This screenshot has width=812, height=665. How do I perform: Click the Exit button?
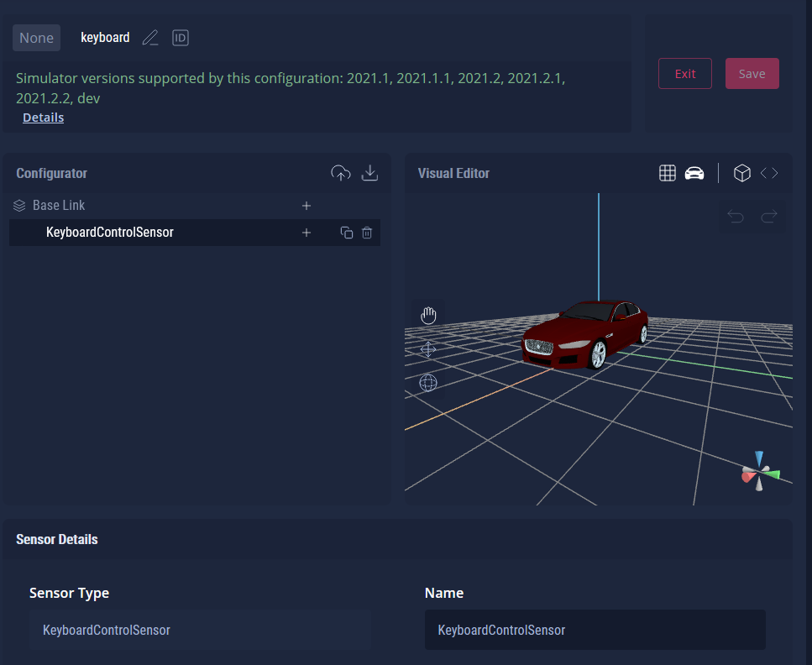point(685,74)
